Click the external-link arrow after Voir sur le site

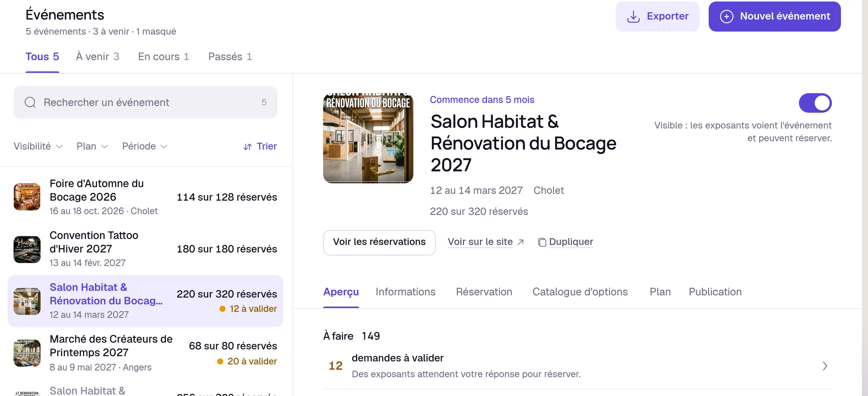coord(520,242)
